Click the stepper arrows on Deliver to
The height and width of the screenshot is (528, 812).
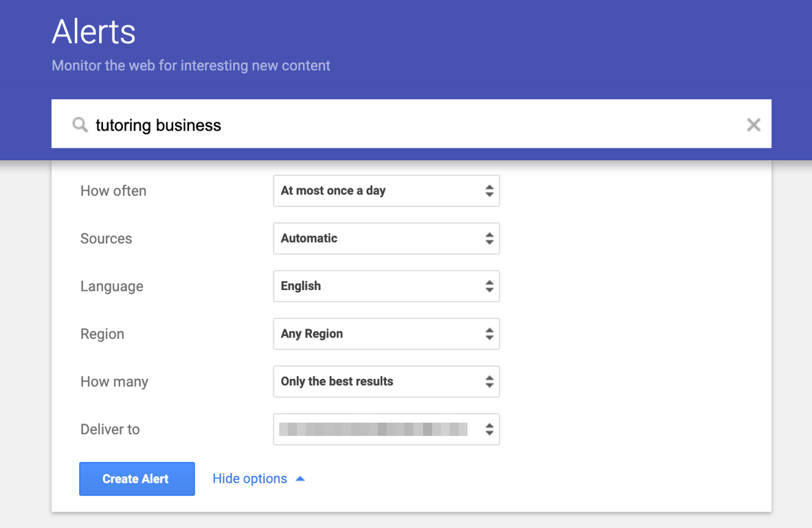pyautogui.click(x=490, y=429)
